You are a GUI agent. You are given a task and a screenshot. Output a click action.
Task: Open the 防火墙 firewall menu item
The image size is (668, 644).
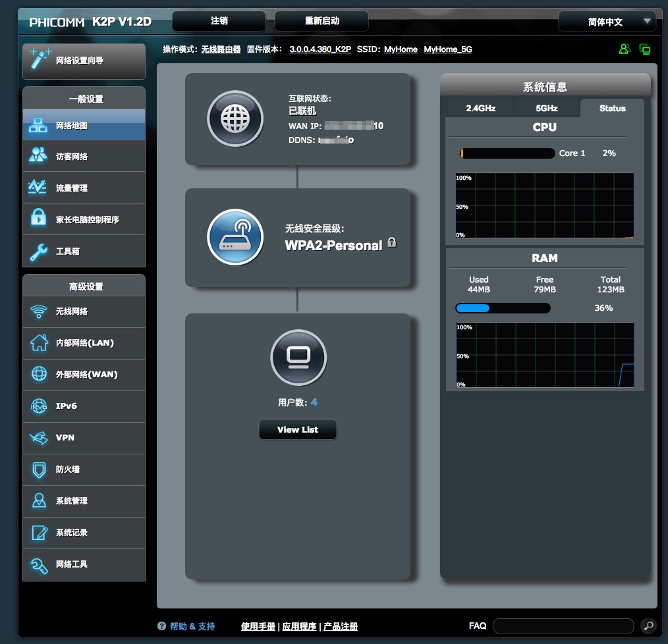tap(84, 470)
